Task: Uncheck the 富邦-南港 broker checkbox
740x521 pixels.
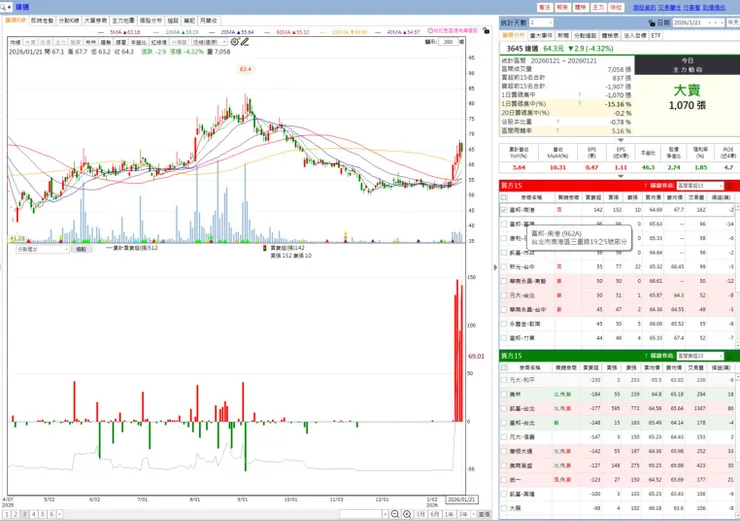Action: coord(504,210)
